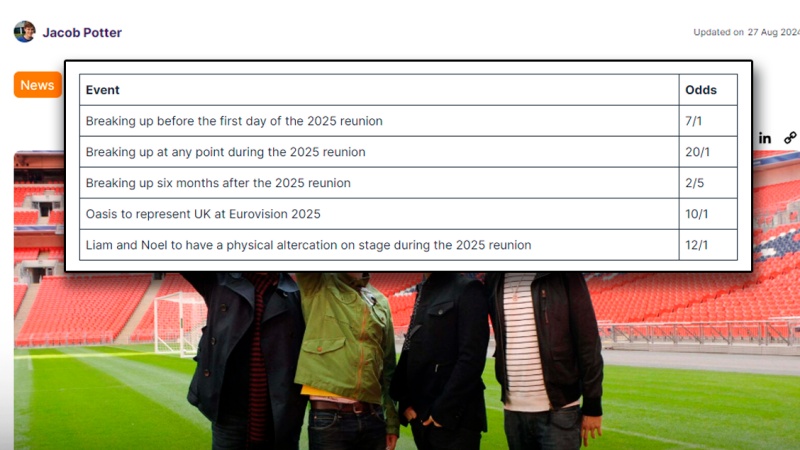Viewport: 800px width, 450px height.
Task: Select the 'Breaking up before the first day' row
Action: (408, 121)
